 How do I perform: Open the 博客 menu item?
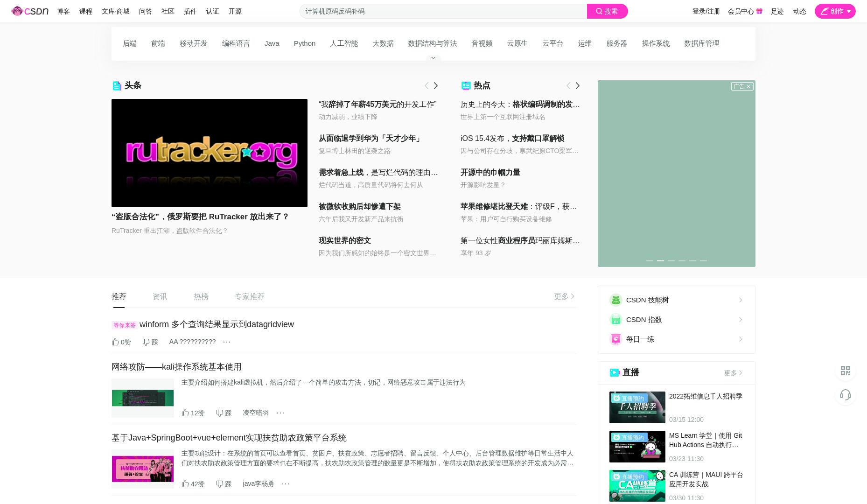pos(63,11)
